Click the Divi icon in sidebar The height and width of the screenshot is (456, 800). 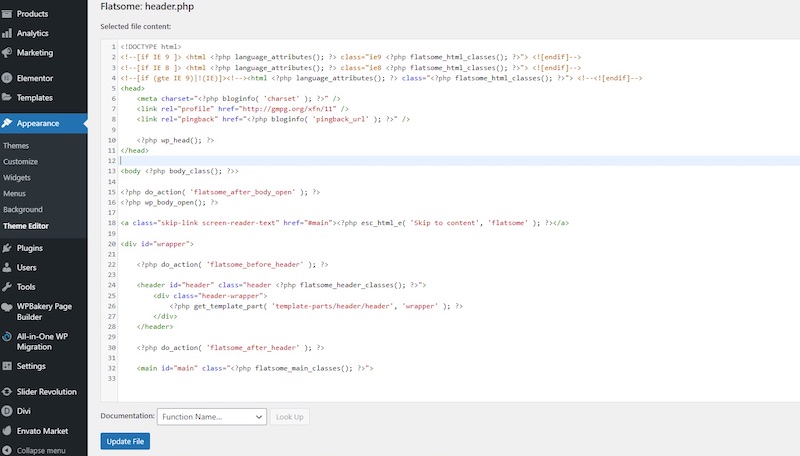tap(8, 411)
